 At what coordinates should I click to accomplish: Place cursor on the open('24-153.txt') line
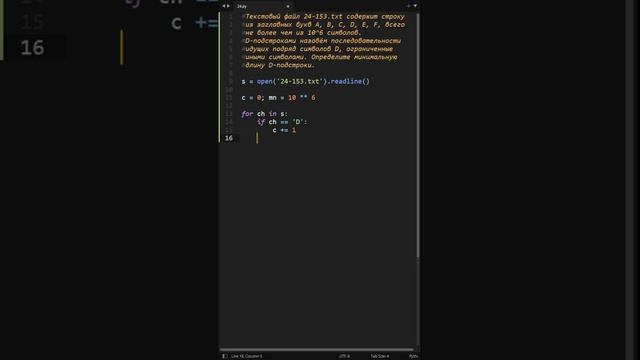(305, 81)
